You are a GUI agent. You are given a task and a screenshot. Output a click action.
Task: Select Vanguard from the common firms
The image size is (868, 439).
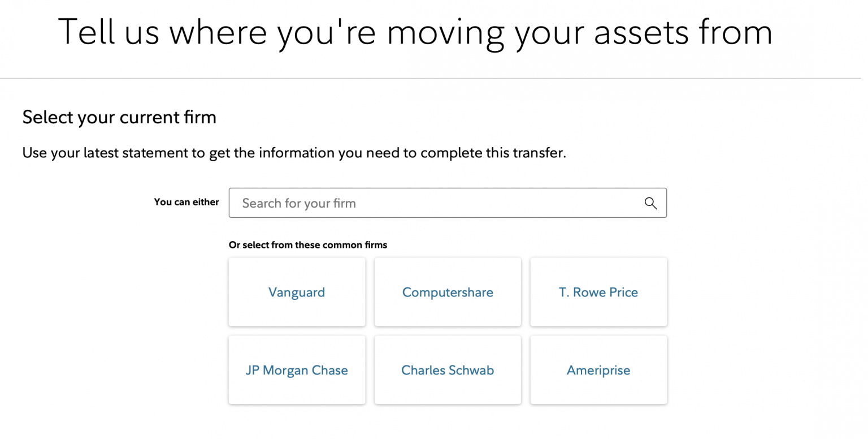coord(297,292)
